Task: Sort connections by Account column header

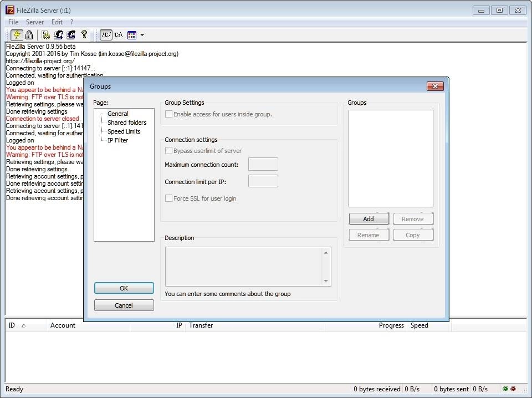Action: tap(88, 325)
